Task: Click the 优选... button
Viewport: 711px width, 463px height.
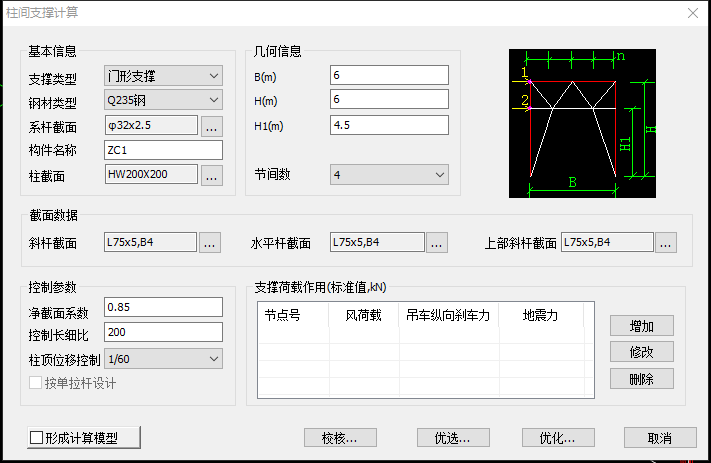Action: pos(453,438)
